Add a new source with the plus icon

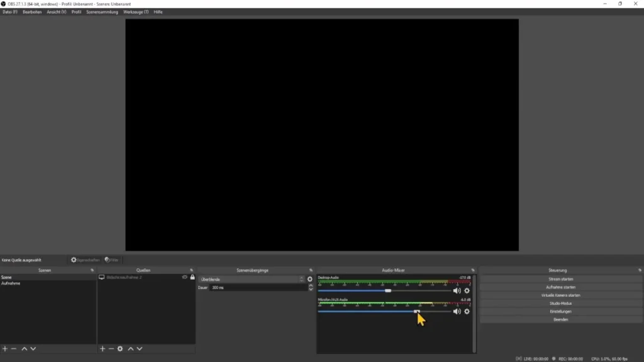[103, 349]
